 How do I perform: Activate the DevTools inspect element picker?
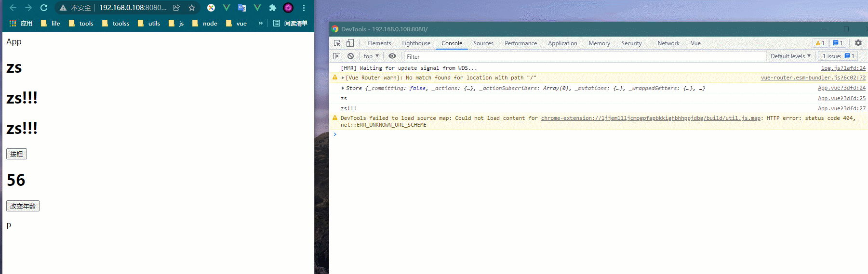[337, 43]
